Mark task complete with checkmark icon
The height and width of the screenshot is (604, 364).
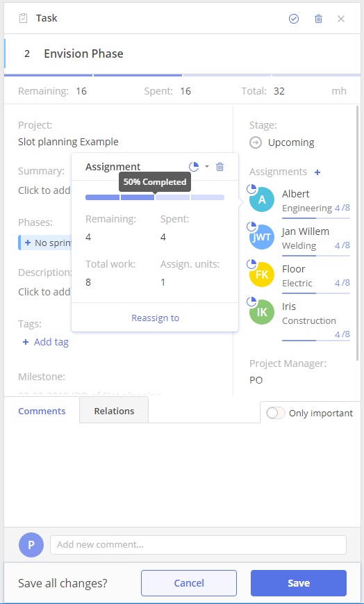tap(294, 19)
